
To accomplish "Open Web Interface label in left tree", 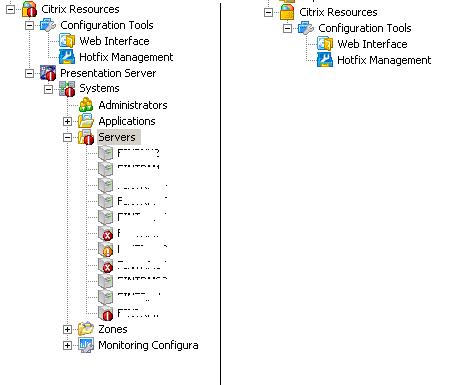I will (114, 41).
